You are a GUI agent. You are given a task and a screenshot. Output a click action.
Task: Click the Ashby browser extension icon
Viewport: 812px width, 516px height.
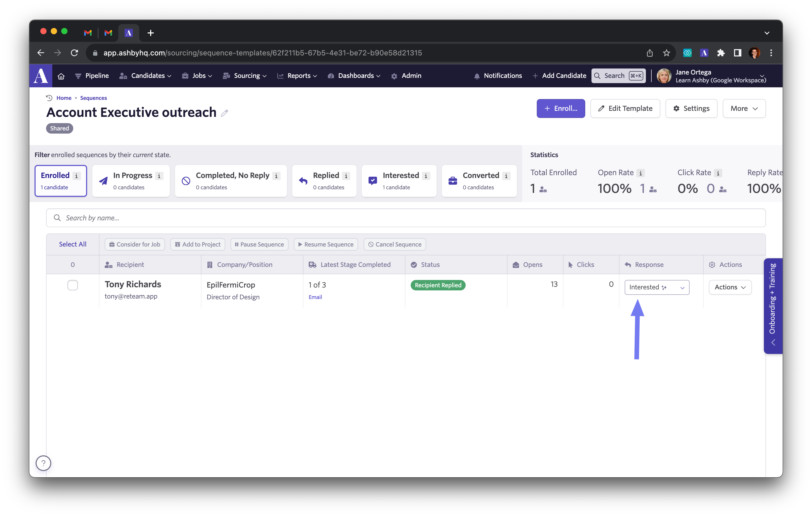704,53
